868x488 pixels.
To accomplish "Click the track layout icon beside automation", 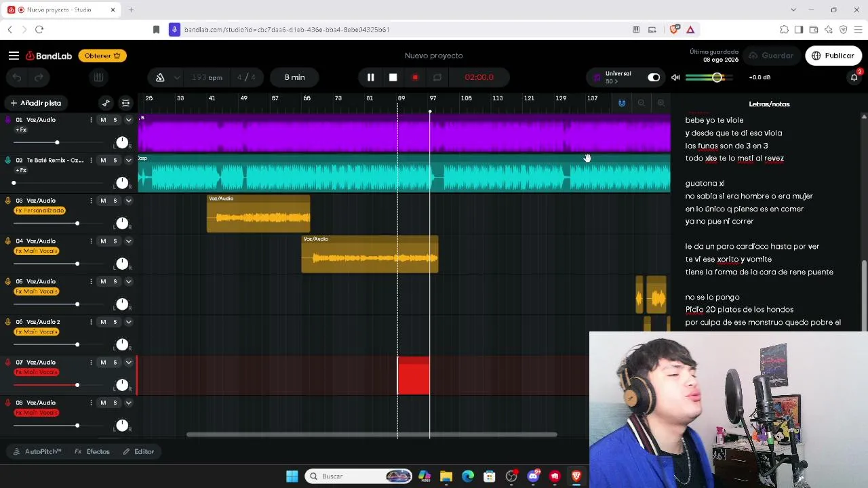I will pos(125,103).
